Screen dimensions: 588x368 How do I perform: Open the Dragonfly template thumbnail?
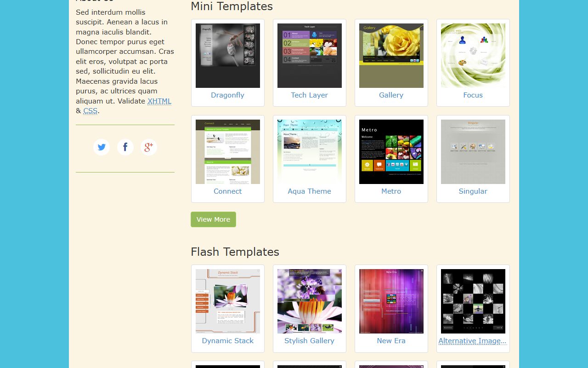tap(228, 56)
